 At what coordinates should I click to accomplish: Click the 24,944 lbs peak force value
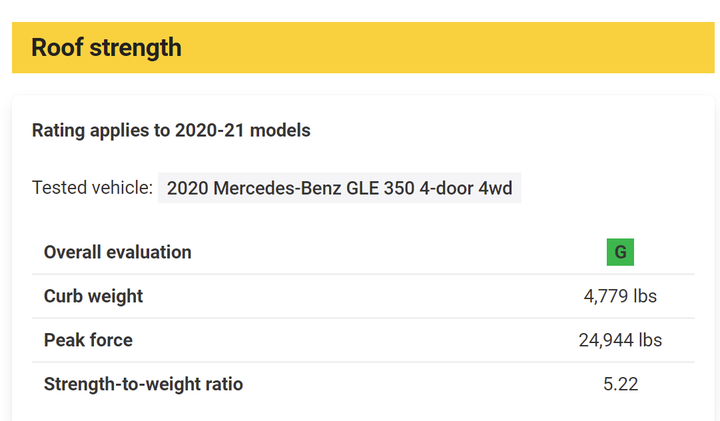[x=620, y=340]
